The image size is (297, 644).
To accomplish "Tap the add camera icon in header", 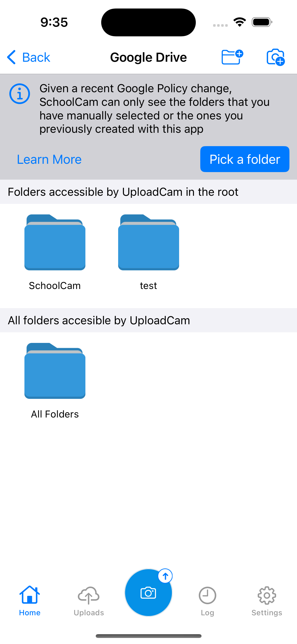I will (276, 57).
